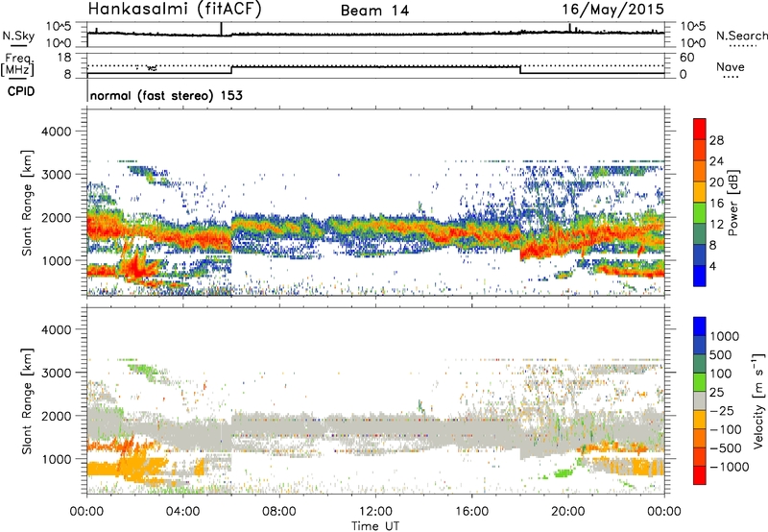Viewport: 768px width, 532px height.
Task: Click the '4000' tick of the power panel
Action: click(57, 132)
